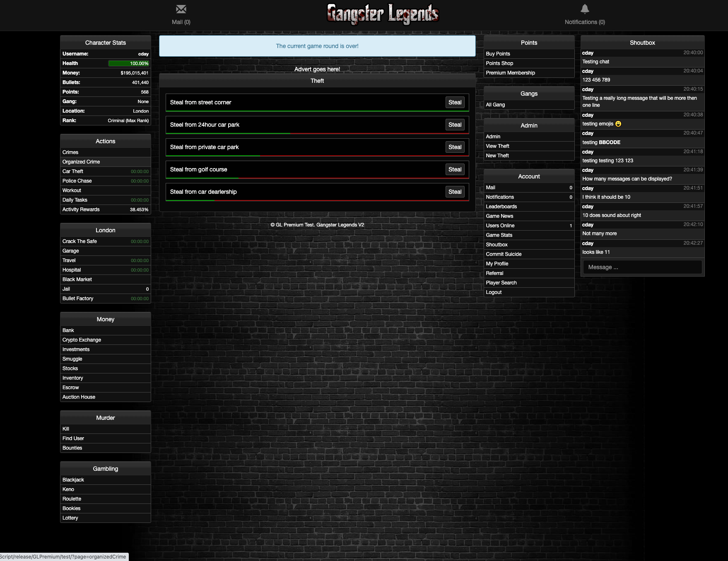Go to the Black Market
Image resolution: width=728 pixels, height=561 pixels.
[77, 279]
